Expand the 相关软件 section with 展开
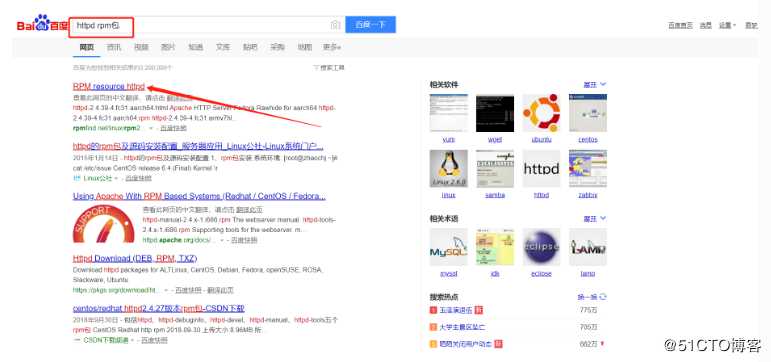Screen dimensions: 771x362 pos(595,85)
